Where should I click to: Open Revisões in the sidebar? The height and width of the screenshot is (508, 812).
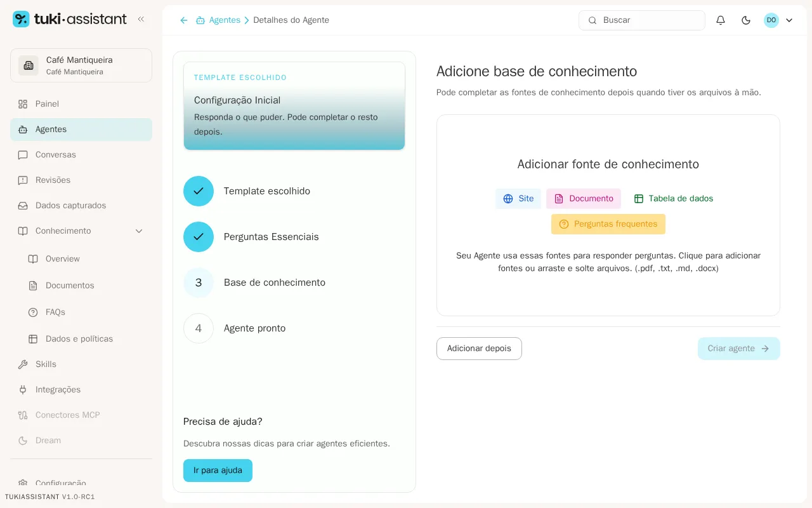tap(81, 180)
